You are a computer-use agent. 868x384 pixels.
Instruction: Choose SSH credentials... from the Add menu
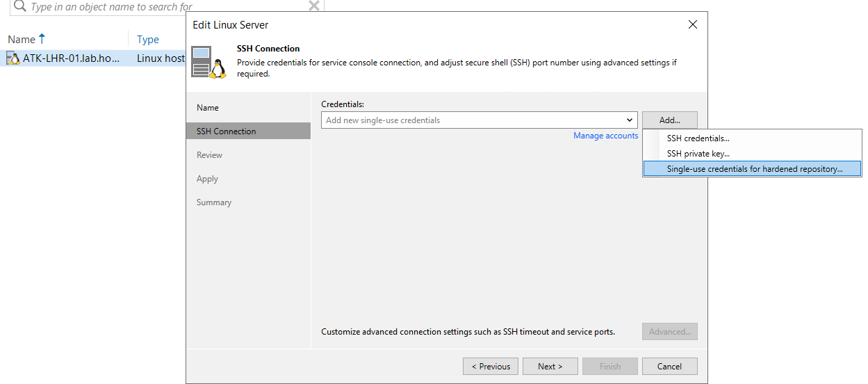[698, 138]
